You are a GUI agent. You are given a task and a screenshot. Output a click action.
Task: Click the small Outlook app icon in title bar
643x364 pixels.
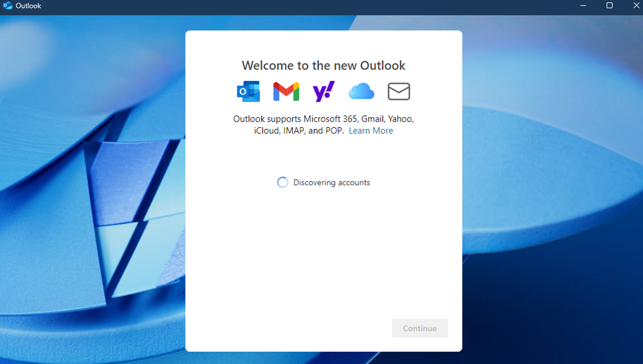click(8, 6)
